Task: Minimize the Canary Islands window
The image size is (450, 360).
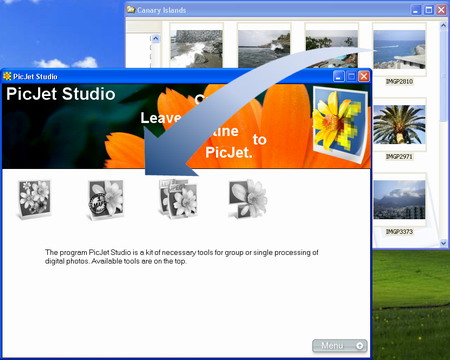Action: point(416,10)
